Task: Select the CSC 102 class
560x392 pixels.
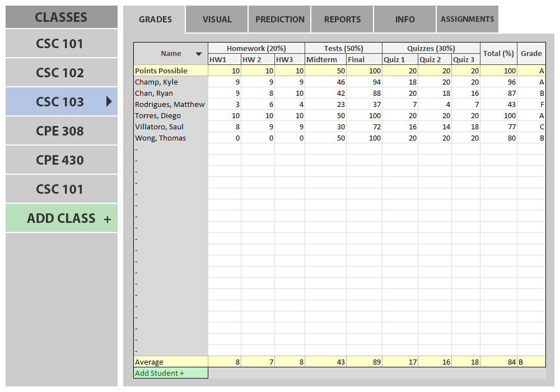Action: point(60,73)
